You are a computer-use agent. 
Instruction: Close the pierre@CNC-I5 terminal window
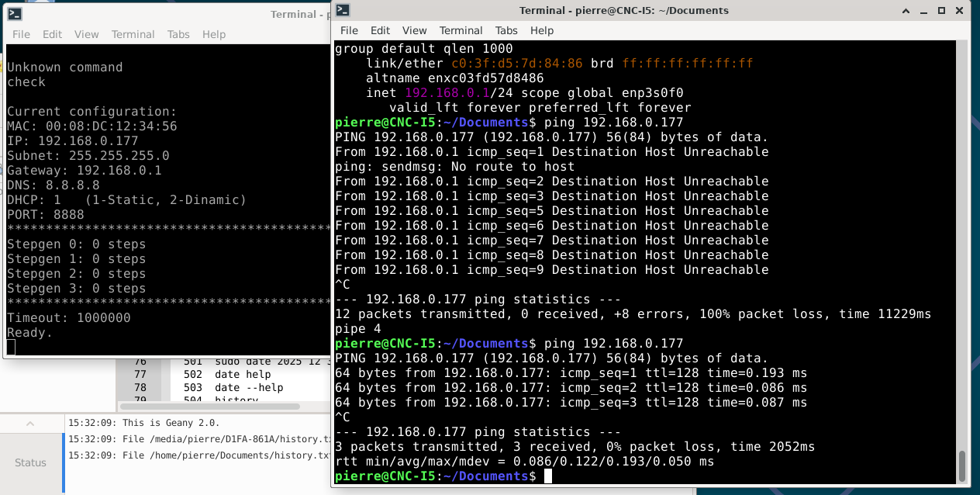[x=960, y=11]
